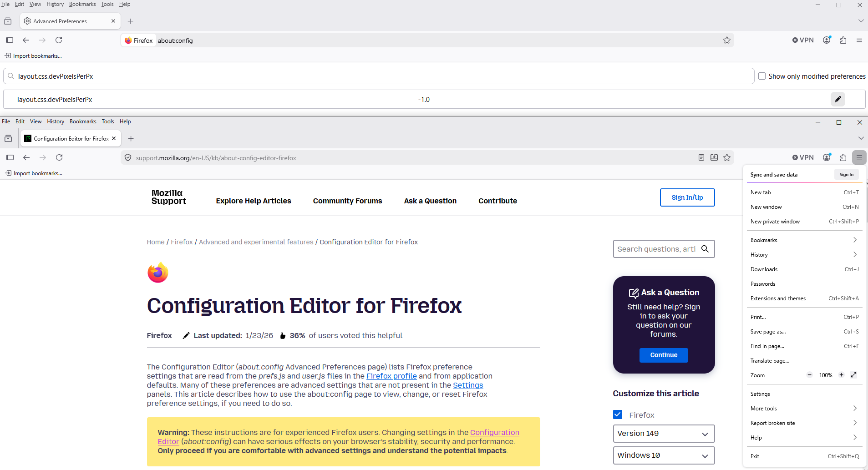Open Extensions in the Mozilla Support window toolbar
Screen dimensions: 868x470
(x=843, y=157)
